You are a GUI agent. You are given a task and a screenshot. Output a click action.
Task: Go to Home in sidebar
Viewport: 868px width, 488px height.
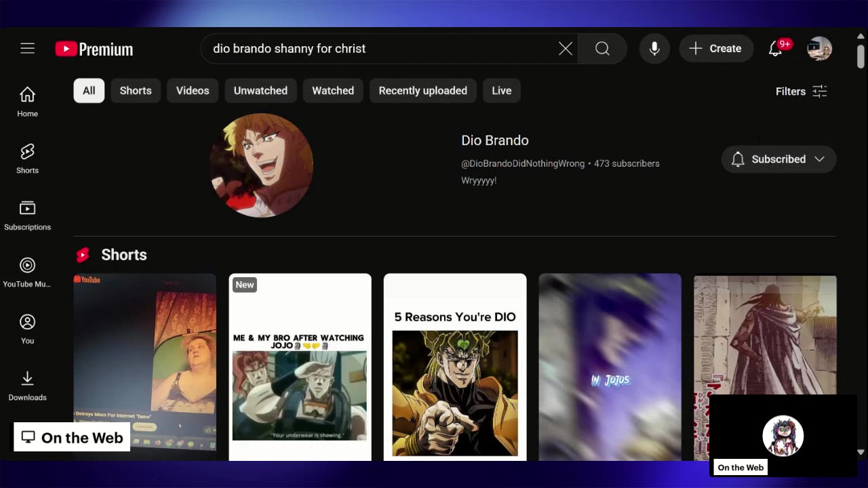point(27,102)
